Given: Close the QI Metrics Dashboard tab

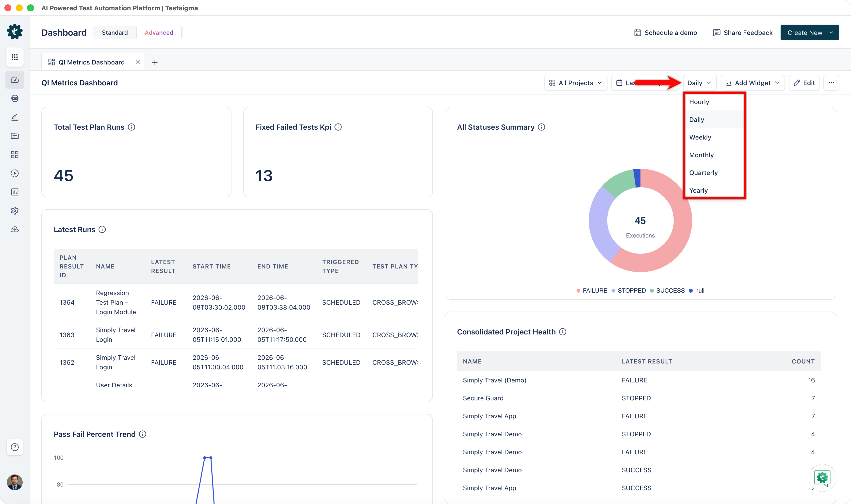Looking at the screenshot, I should click(x=138, y=62).
